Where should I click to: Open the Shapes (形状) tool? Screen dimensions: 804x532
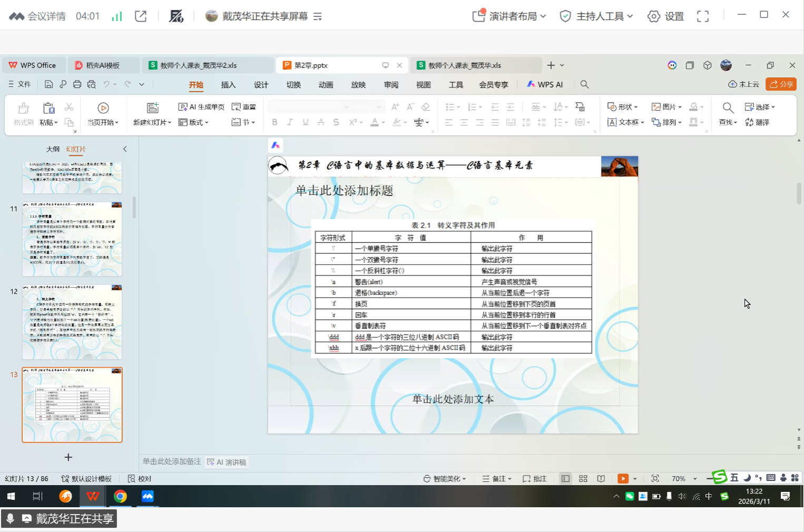(x=623, y=107)
